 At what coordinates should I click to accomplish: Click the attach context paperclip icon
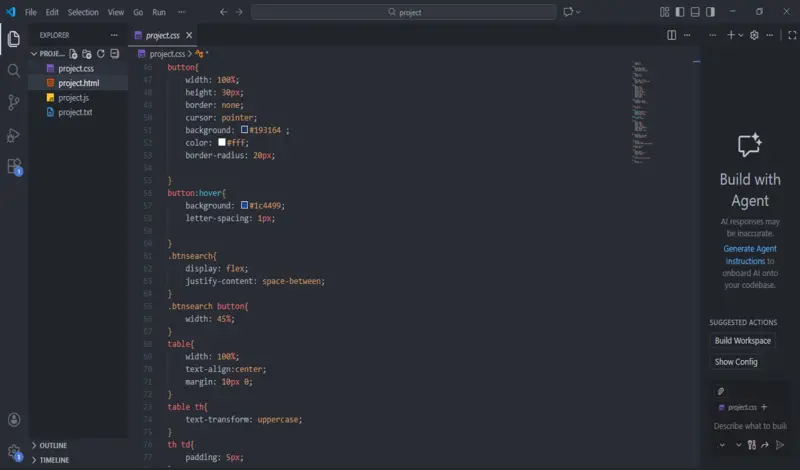720,391
